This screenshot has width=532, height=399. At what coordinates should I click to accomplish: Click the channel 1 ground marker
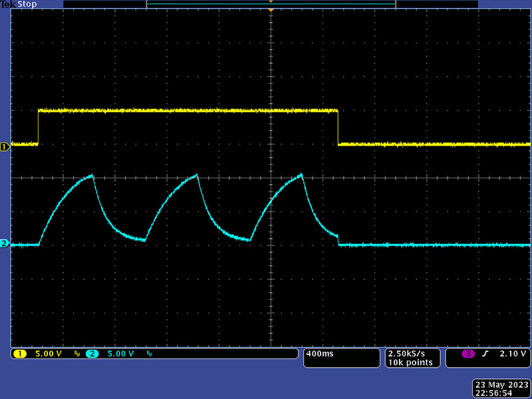pos(5,147)
